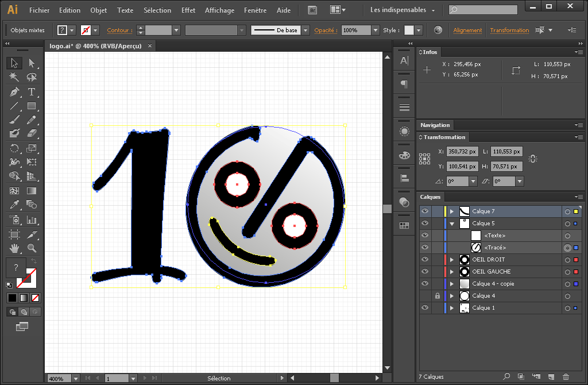Click the Transformation link in control bar
588x385 pixels.
click(509, 30)
